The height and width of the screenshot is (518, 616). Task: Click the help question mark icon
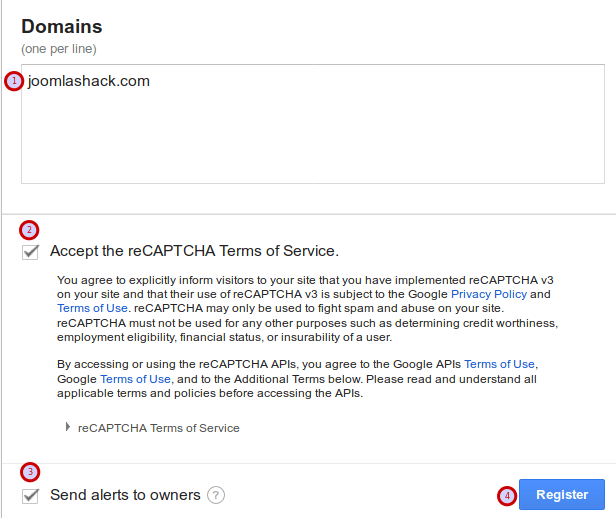(x=216, y=495)
